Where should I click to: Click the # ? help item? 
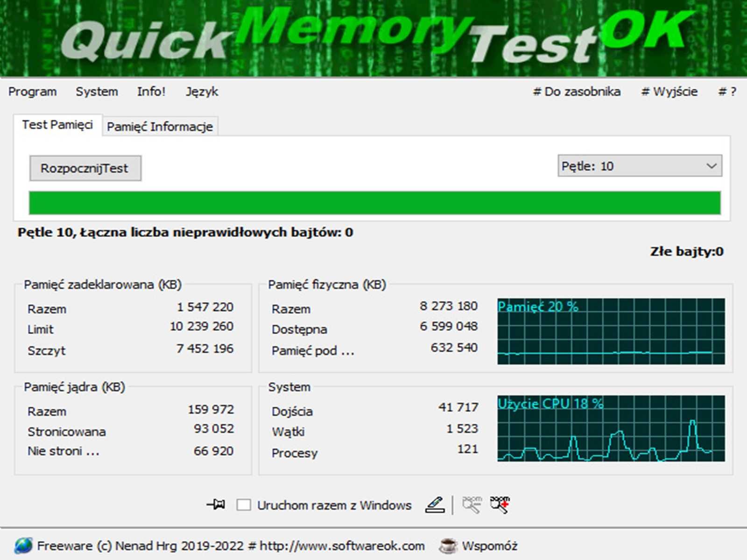727,91
